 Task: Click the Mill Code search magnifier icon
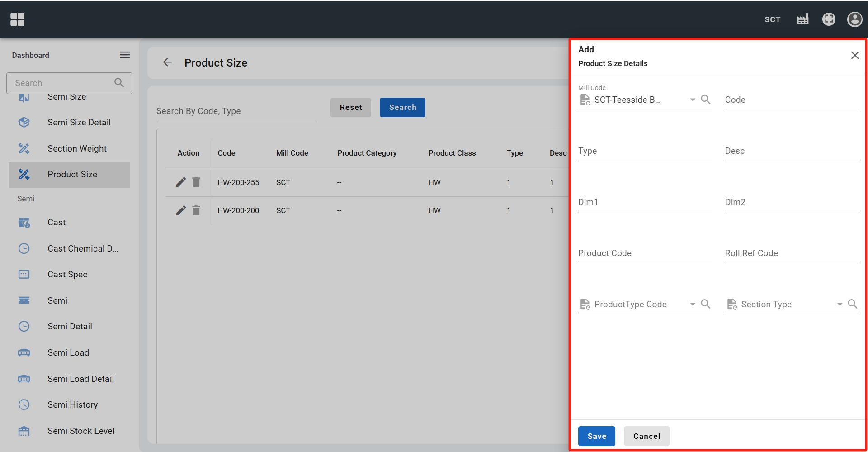pyautogui.click(x=705, y=100)
